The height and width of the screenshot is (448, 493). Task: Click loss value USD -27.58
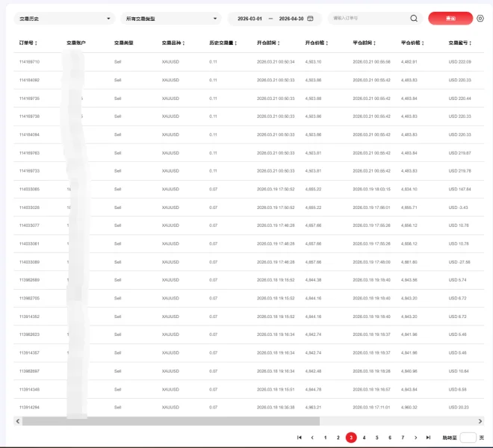click(459, 262)
